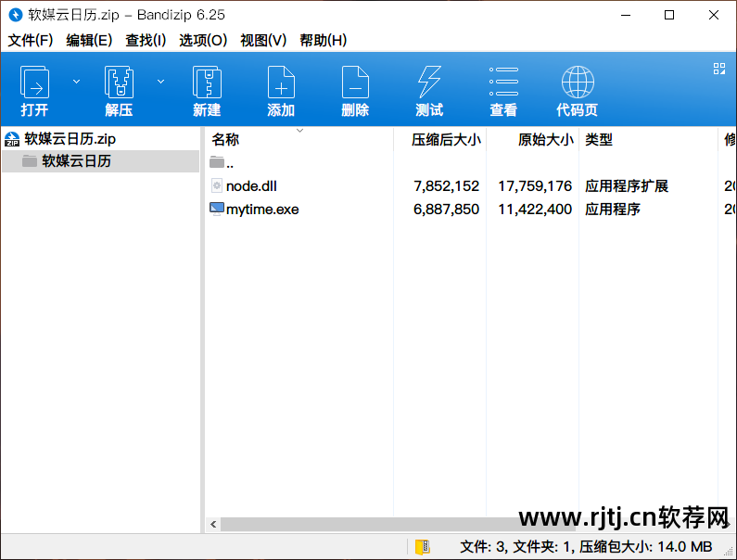The height and width of the screenshot is (560, 737).
Task: Click the Code page (代码页) globe icon
Action: tap(578, 83)
